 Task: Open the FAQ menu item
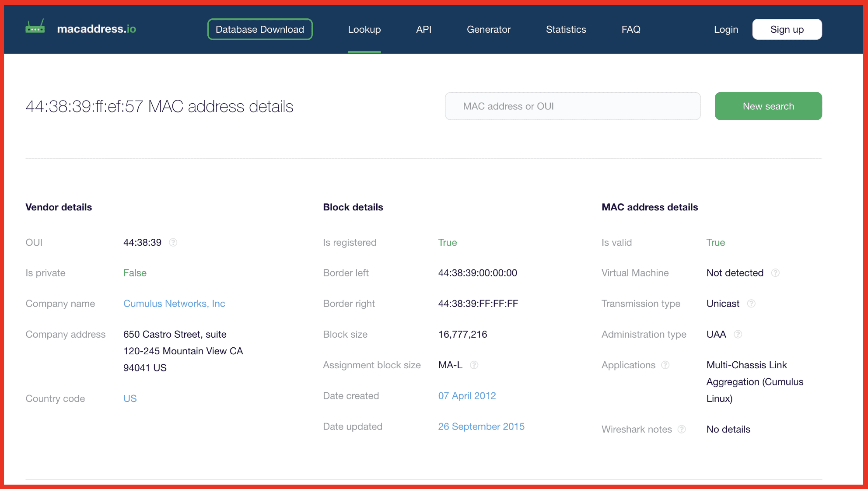click(x=631, y=29)
